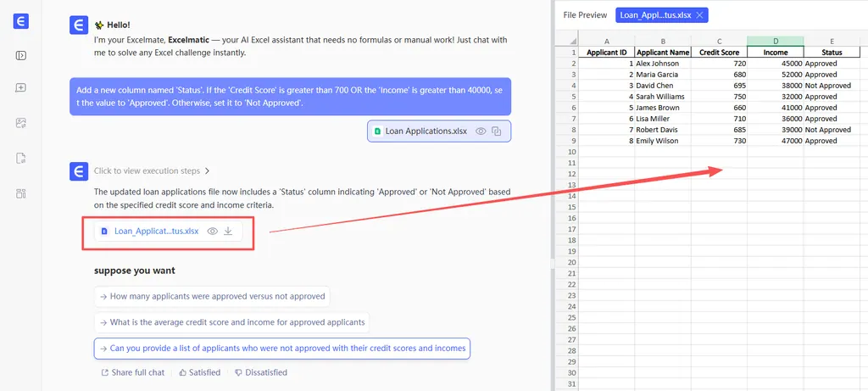The image size is (868, 391).
Task: Mark the response as Dissatisfied
Action: tap(261, 372)
